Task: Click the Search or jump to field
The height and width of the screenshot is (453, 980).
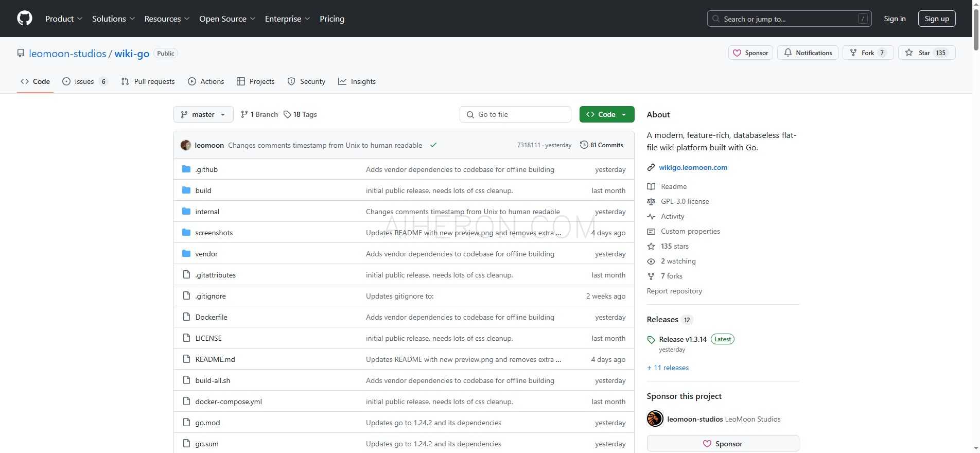Action: (790, 19)
